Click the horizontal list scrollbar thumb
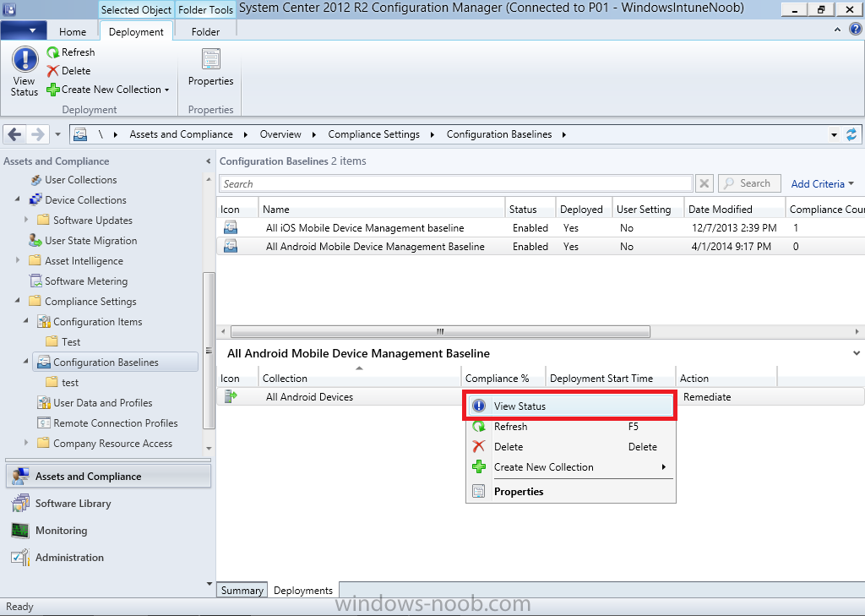 pyautogui.click(x=440, y=332)
